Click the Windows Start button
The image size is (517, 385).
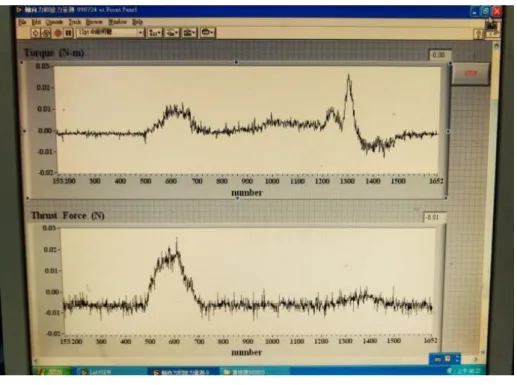(52, 371)
